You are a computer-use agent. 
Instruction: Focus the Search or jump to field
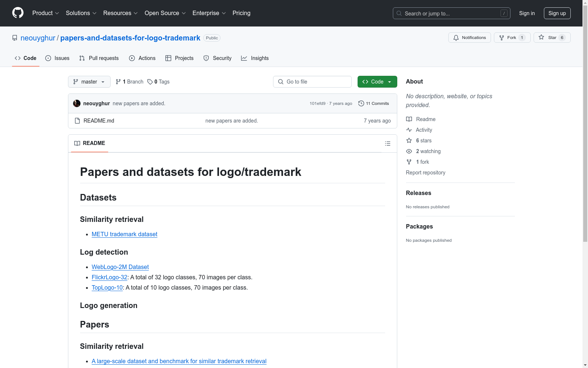point(452,13)
